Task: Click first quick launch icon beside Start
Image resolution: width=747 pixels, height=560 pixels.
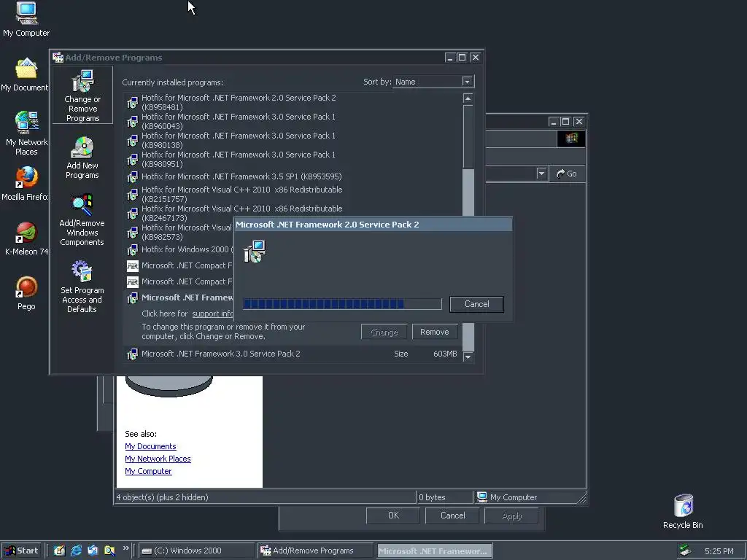Action: point(59,551)
